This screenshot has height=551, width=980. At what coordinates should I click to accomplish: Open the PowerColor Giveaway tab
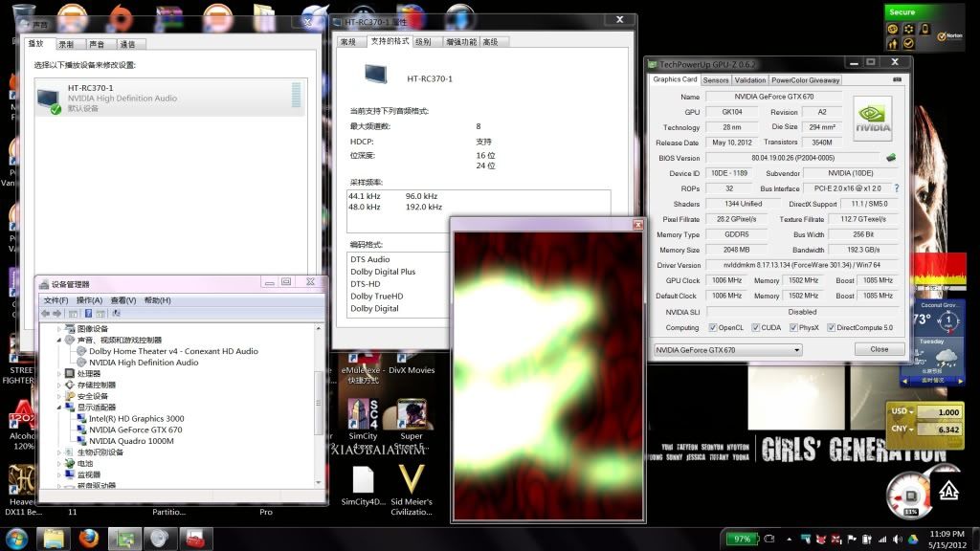(805, 80)
